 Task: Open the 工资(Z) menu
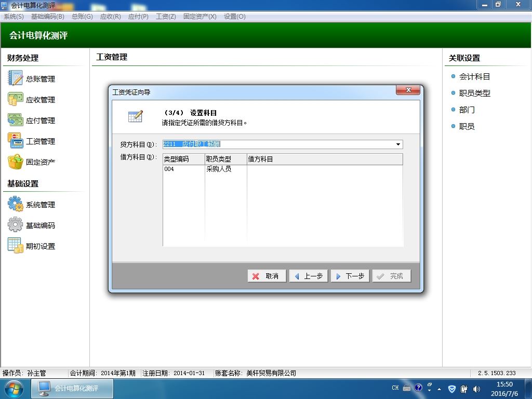pos(166,16)
